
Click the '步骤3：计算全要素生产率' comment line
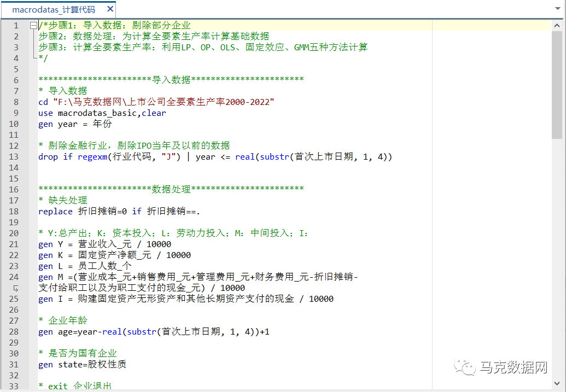pos(203,47)
